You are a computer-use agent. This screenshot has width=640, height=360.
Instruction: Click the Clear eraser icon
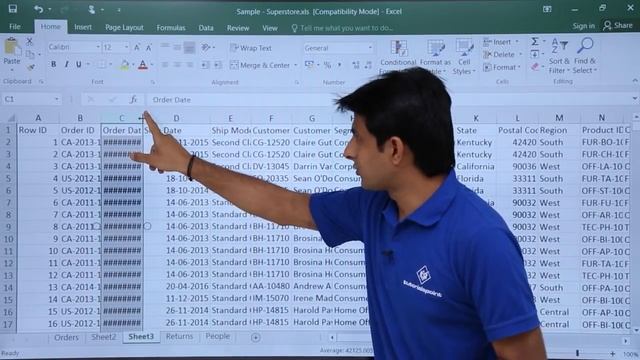pyautogui.click(x=535, y=67)
